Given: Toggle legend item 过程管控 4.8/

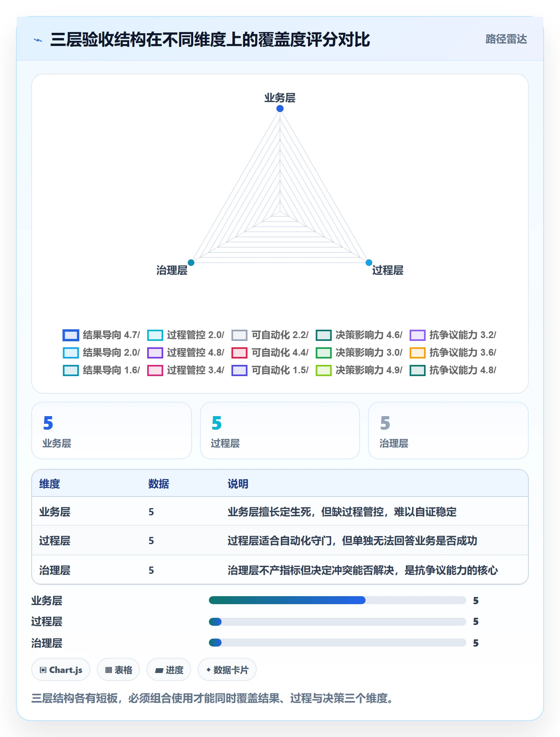Looking at the screenshot, I should (186, 352).
